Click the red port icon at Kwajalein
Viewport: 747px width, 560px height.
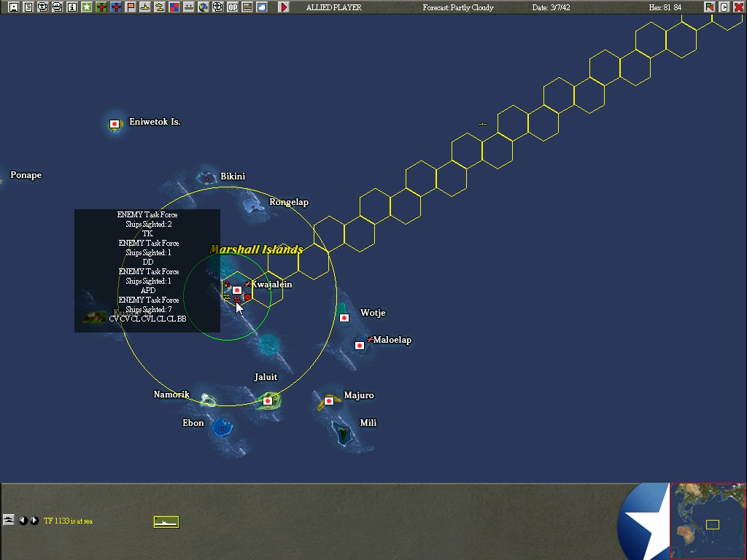click(228, 285)
